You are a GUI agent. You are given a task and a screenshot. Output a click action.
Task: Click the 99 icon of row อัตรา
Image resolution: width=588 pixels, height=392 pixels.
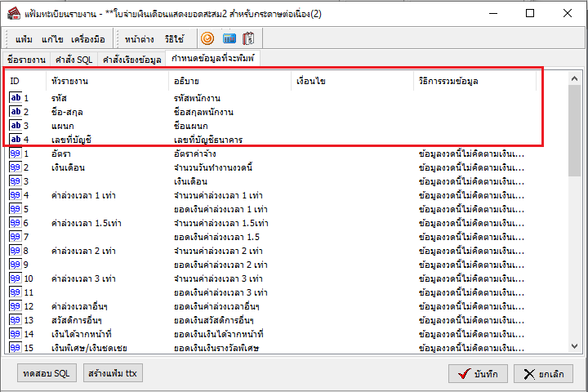(16, 154)
